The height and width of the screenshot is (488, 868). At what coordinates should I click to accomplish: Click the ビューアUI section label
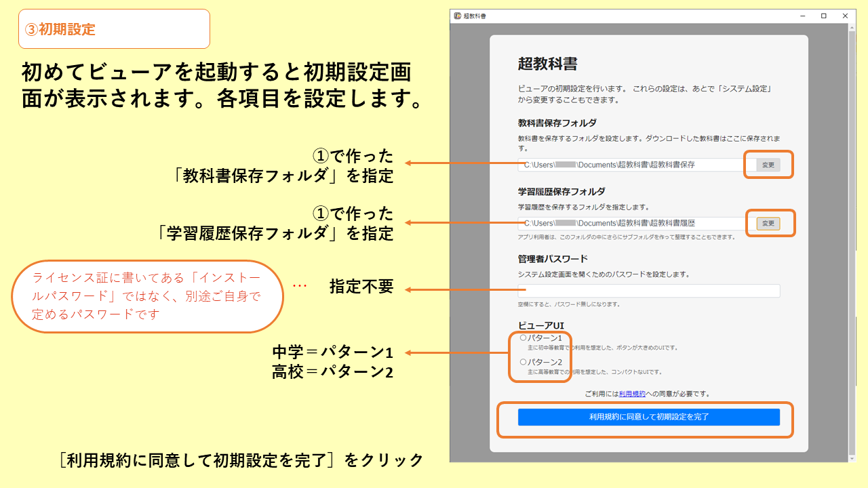click(541, 325)
